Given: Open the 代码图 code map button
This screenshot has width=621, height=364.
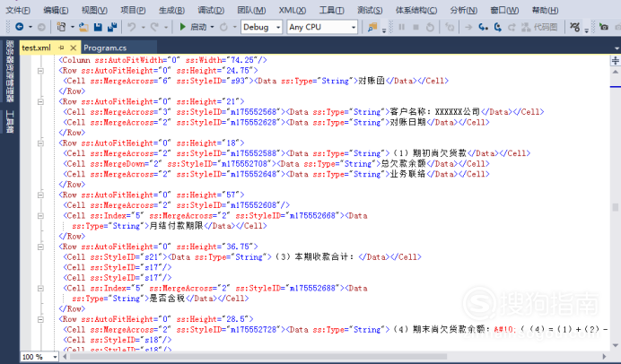Looking at the screenshot, I should pos(539,27).
